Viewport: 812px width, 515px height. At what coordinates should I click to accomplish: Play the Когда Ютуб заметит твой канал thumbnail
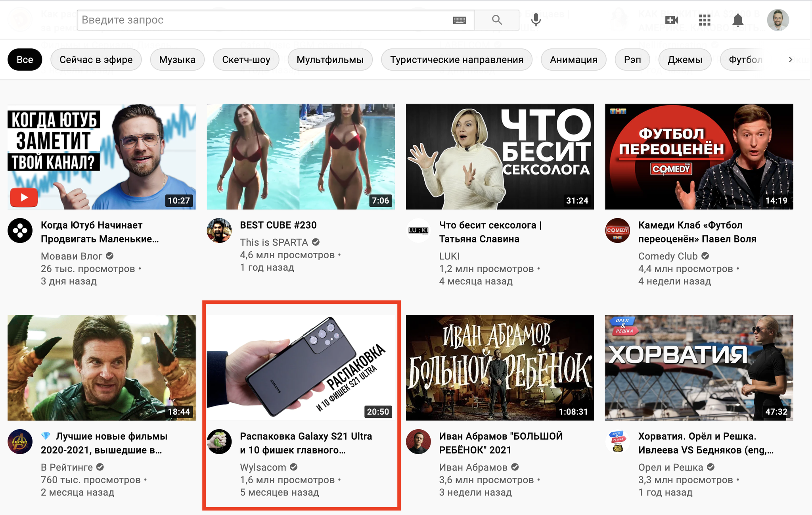101,157
